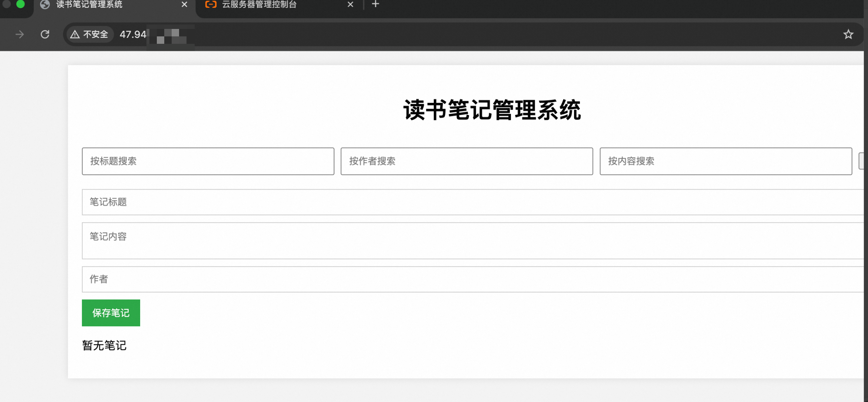This screenshot has height=402, width=868.
Task: Open a new browser tab
Action: coord(375,4)
